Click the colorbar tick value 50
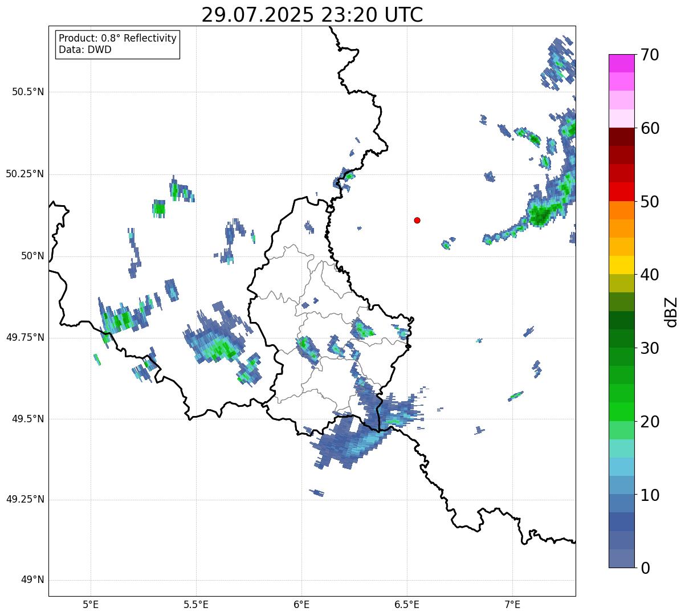The image size is (685, 616). point(650,202)
